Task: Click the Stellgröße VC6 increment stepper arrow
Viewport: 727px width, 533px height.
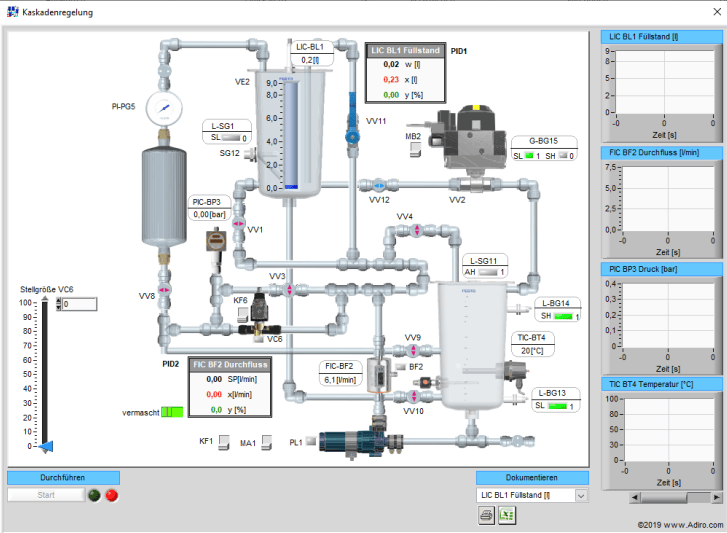Action: (x=58, y=301)
